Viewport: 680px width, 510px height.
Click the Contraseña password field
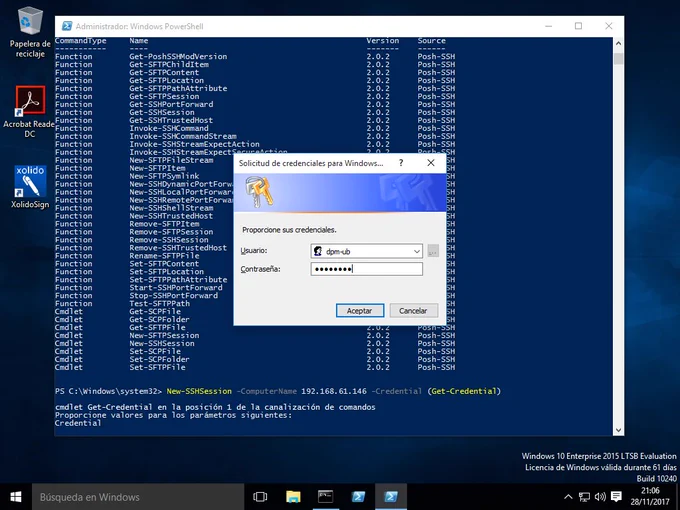[366, 269]
